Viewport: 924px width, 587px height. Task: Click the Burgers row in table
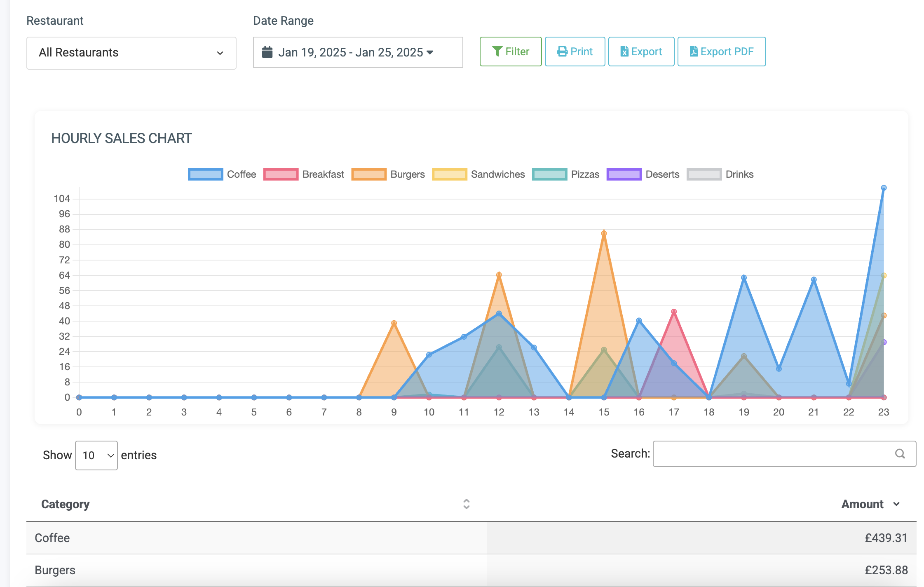pyautogui.click(x=471, y=570)
